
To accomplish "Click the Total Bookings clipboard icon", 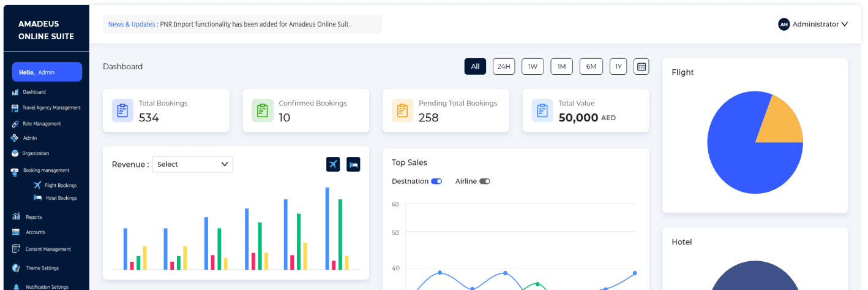I will click(x=122, y=110).
